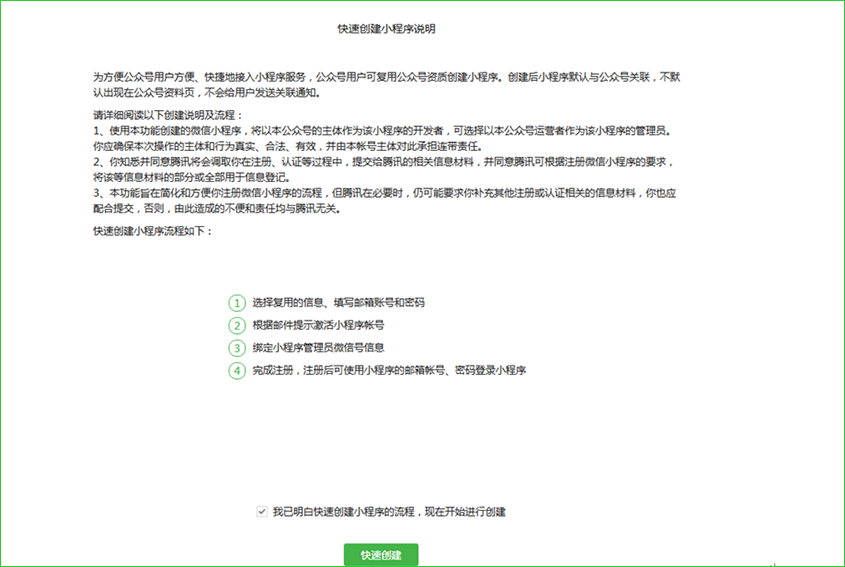
Task: Click clause 2 starting 你知悉并同意腾讯
Action: click(x=385, y=160)
